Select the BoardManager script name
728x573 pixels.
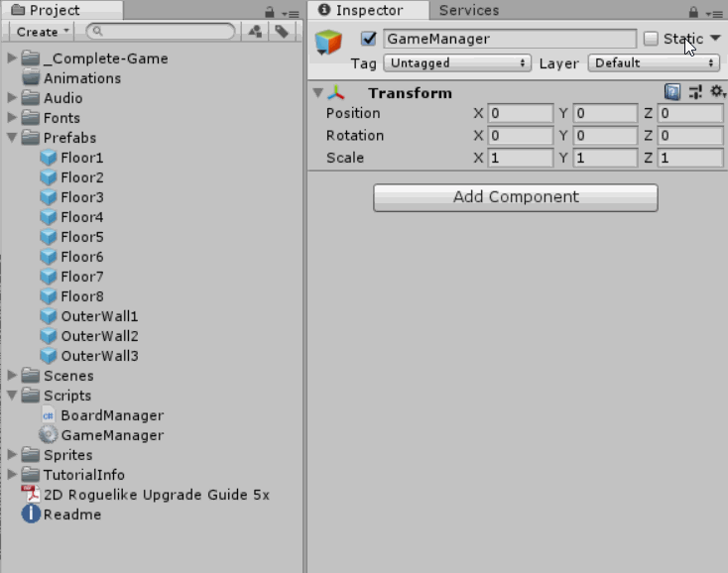point(112,415)
